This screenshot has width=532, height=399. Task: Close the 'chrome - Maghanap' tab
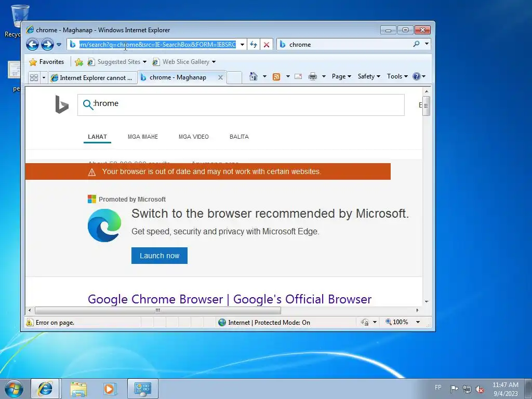pyautogui.click(x=220, y=77)
